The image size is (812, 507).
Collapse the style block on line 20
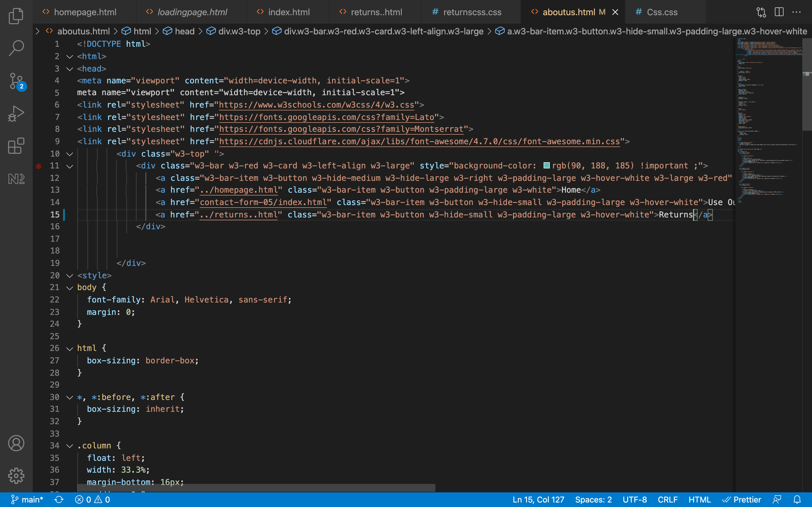(x=70, y=276)
